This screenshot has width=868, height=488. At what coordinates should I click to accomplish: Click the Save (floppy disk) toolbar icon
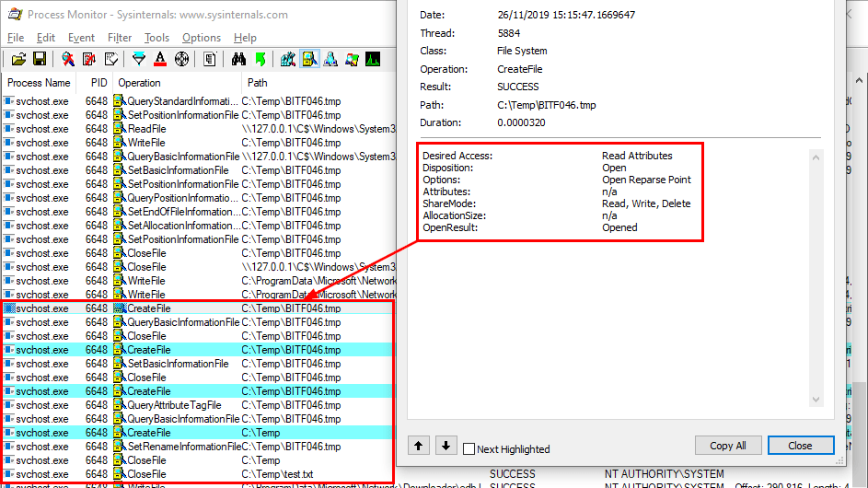(40, 59)
